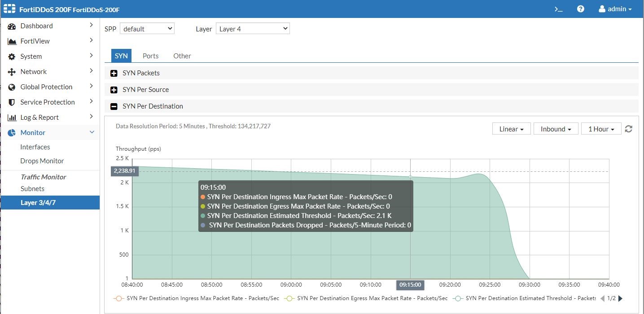Image resolution: width=644 pixels, height=314 pixels.
Task: Go to legend page 2 with next arrow
Action: coord(621,298)
